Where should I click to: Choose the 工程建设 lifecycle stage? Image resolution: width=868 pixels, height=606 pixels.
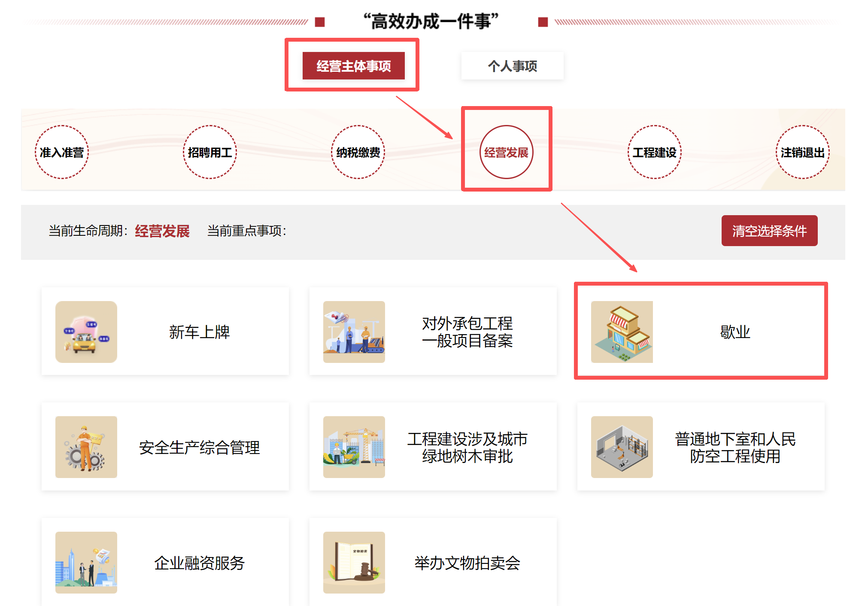(655, 152)
